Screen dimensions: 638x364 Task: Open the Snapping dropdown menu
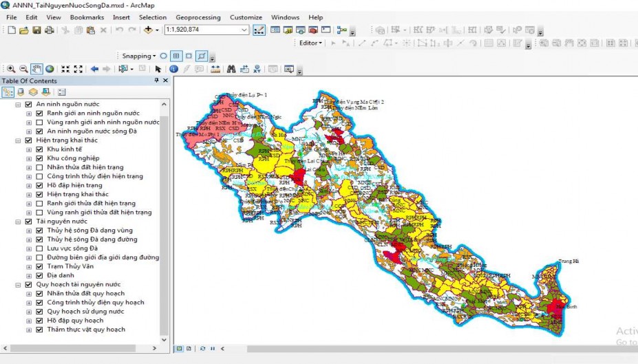click(x=138, y=56)
